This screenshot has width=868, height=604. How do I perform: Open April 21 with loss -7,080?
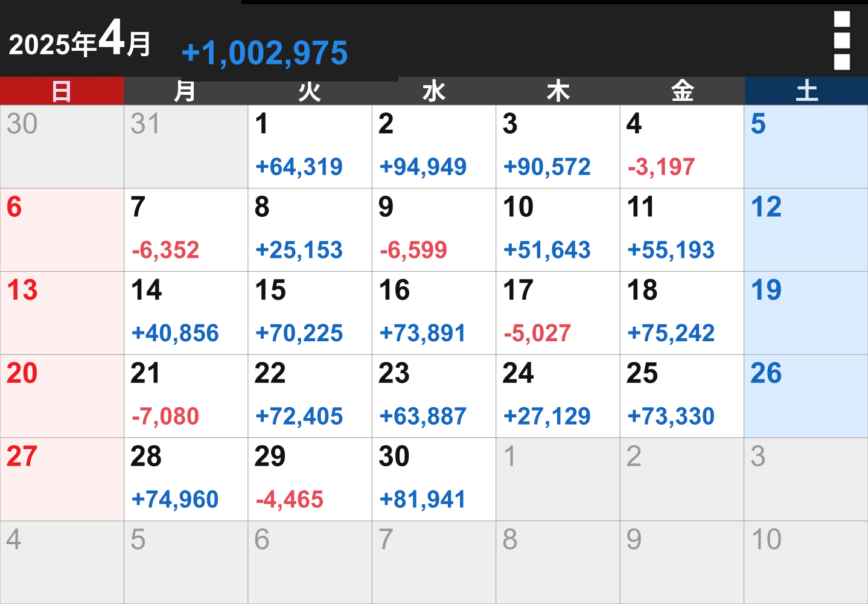[x=186, y=396]
